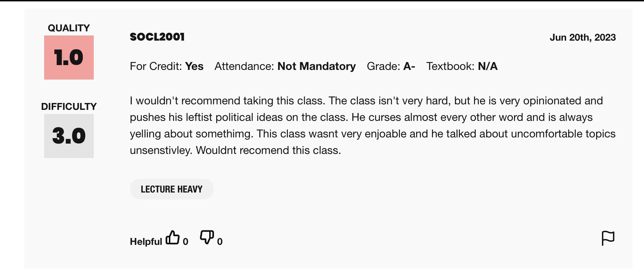Screen dimensions: 644x270
Task: Click the DIFFICULTY label
Action: click(69, 106)
